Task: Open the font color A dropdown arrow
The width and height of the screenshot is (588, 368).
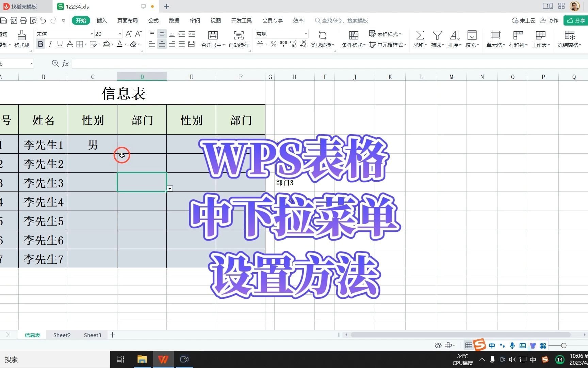Action: pos(126,45)
